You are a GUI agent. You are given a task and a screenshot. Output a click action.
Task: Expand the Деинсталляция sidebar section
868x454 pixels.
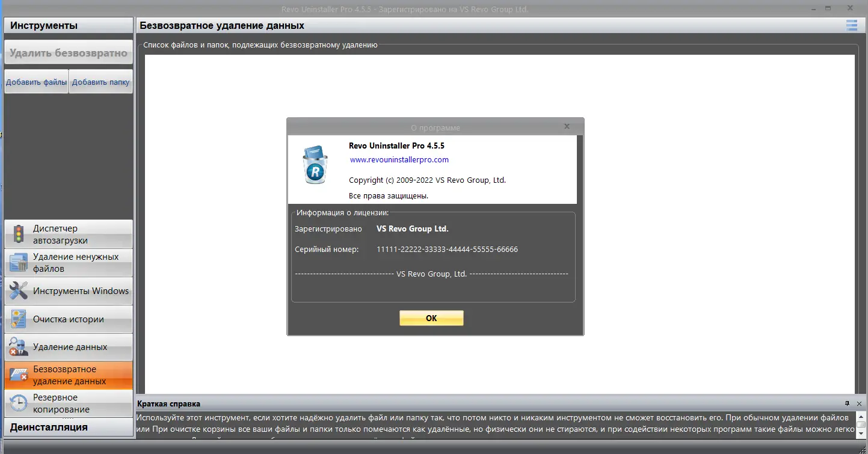click(68, 427)
